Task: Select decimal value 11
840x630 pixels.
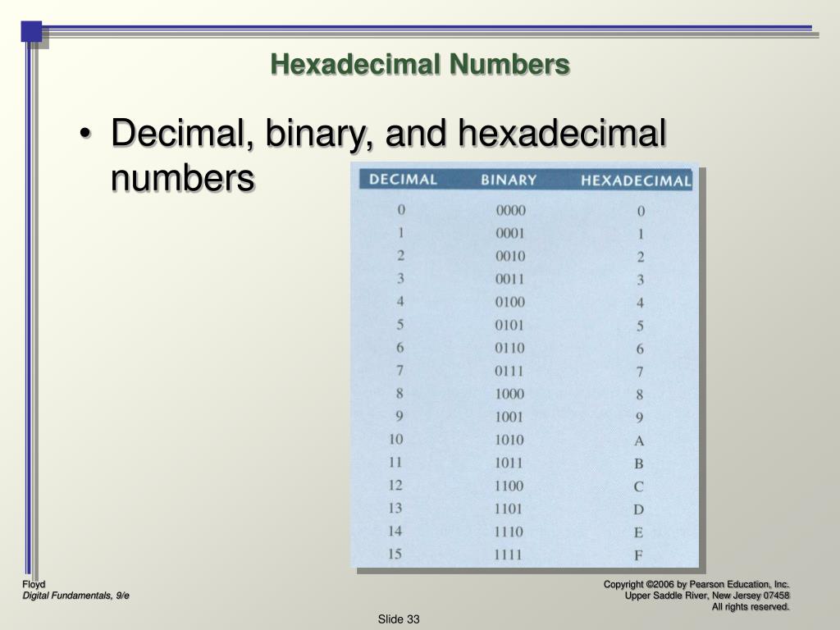Action: click(395, 463)
